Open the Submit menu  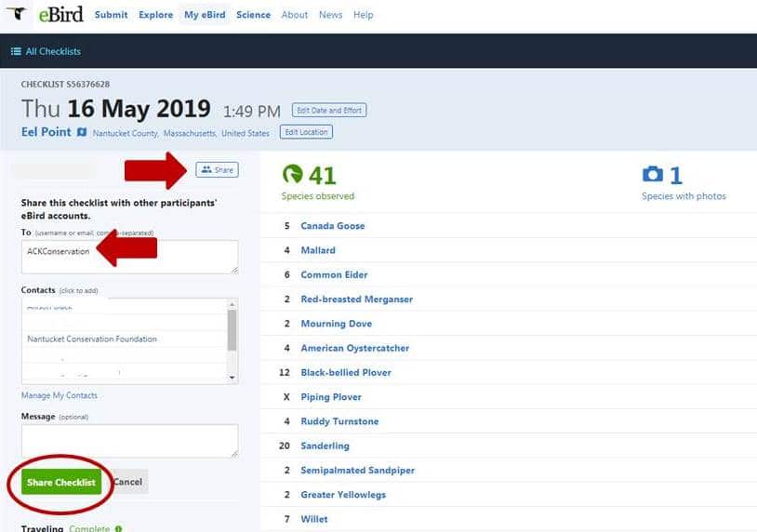pos(111,15)
